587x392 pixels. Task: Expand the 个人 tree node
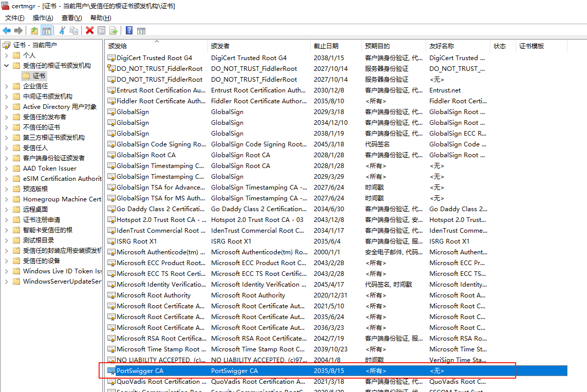pyautogui.click(x=6, y=55)
